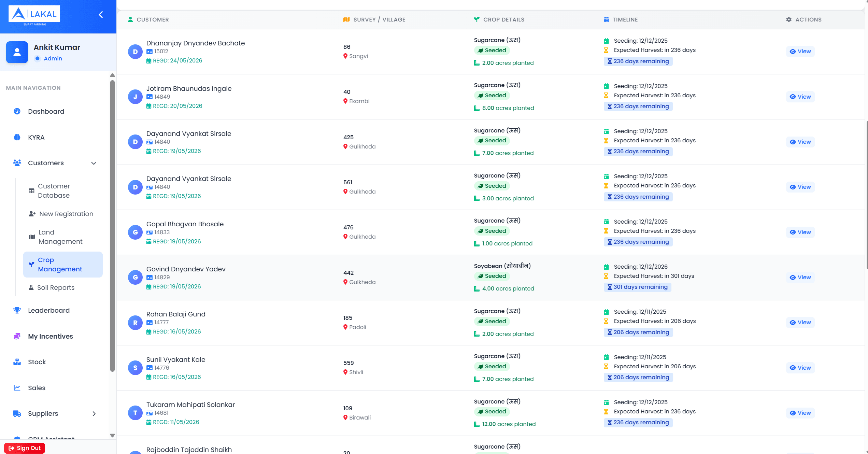Click the Suppliers truck icon
Image resolution: width=868 pixels, height=454 pixels.
(17, 414)
